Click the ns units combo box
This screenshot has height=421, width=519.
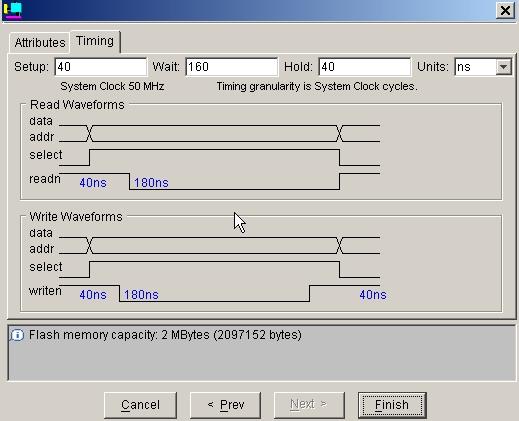coord(483,67)
